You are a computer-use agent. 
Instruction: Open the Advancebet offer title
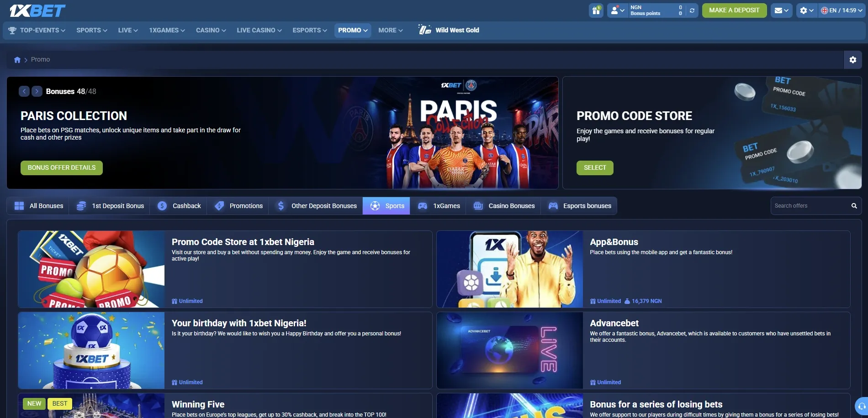coord(614,324)
